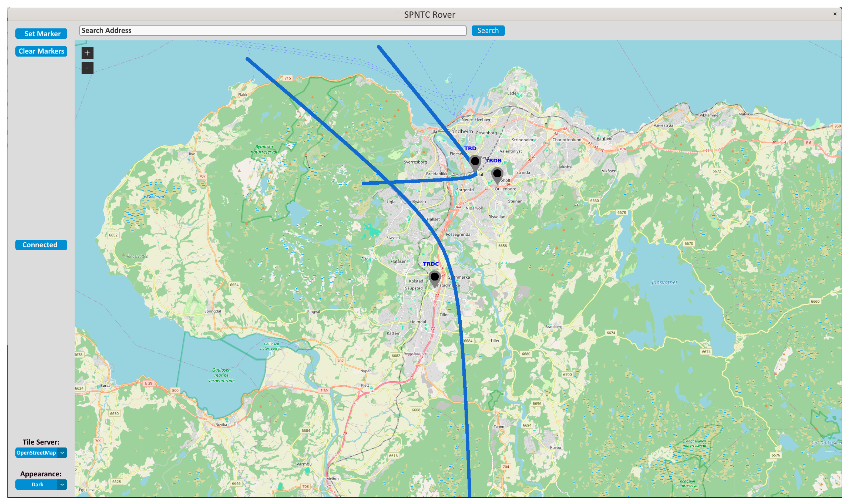Click the Search button
850x504 pixels.
click(488, 30)
